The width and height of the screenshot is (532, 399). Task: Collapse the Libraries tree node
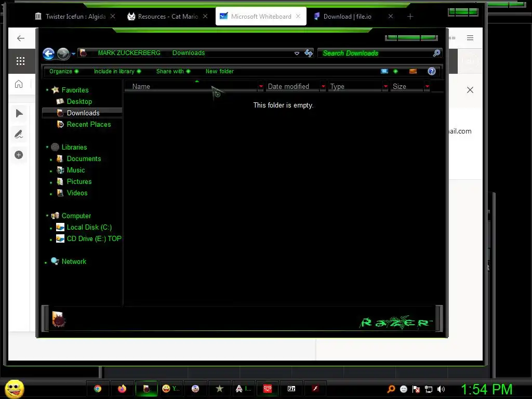tap(47, 147)
